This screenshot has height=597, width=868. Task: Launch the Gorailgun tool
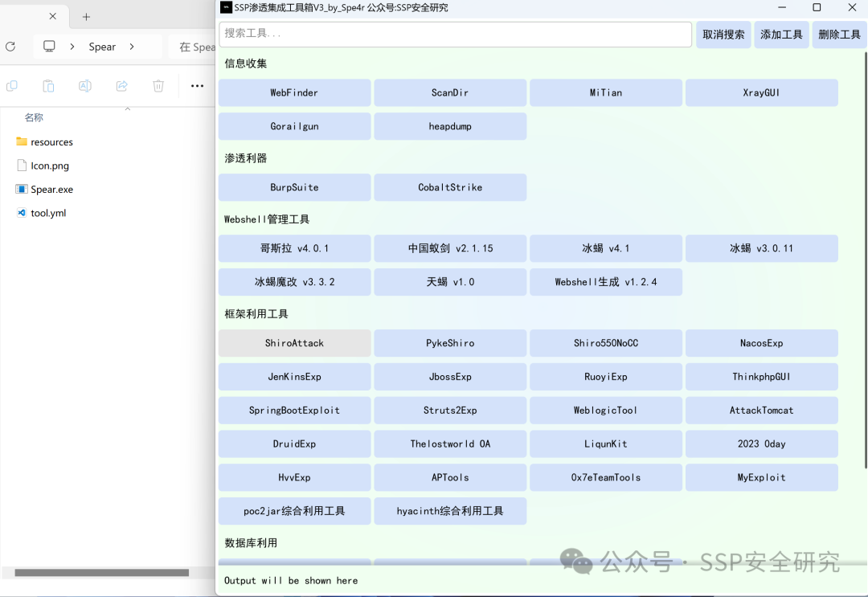[x=294, y=126]
